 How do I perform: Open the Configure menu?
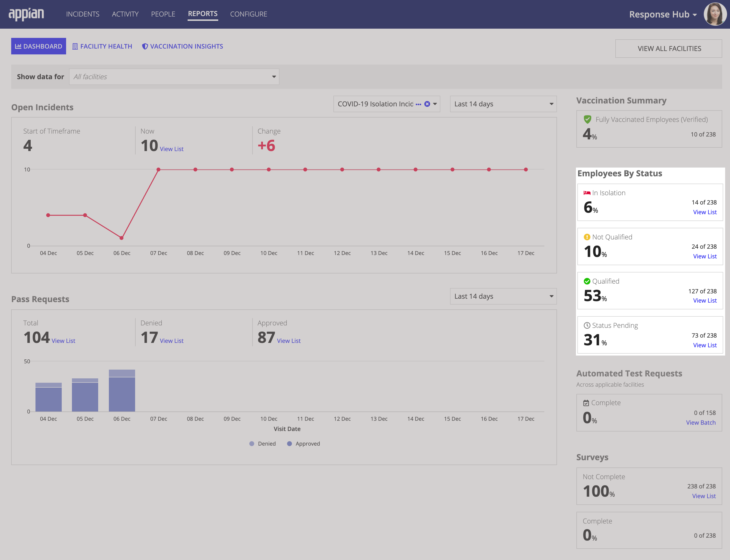click(x=248, y=14)
